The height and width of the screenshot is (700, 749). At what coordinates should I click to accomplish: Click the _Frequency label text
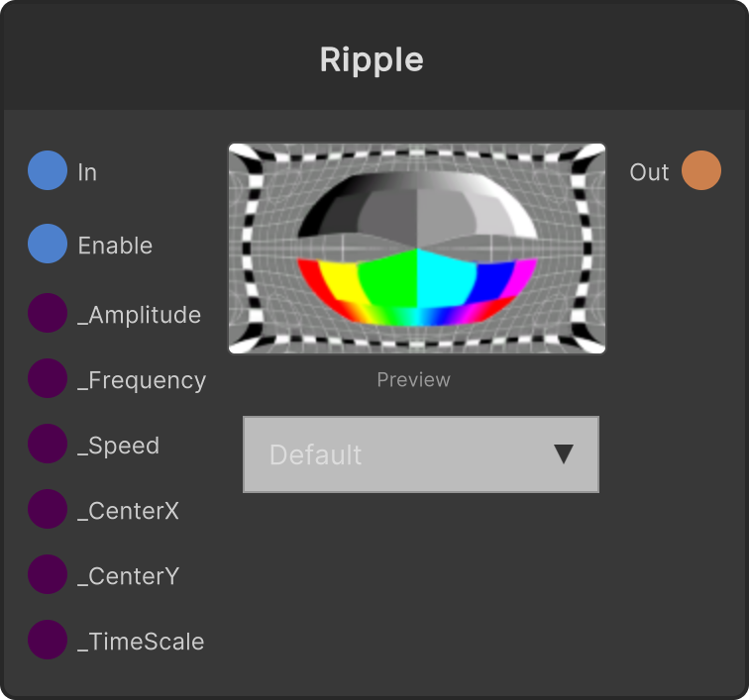[x=142, y=381]
